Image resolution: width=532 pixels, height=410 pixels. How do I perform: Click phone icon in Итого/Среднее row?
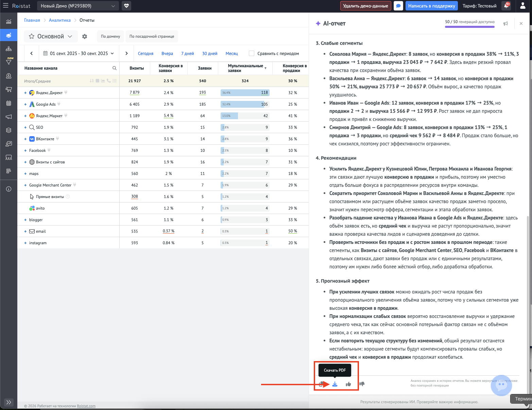[x=109, y=81]
